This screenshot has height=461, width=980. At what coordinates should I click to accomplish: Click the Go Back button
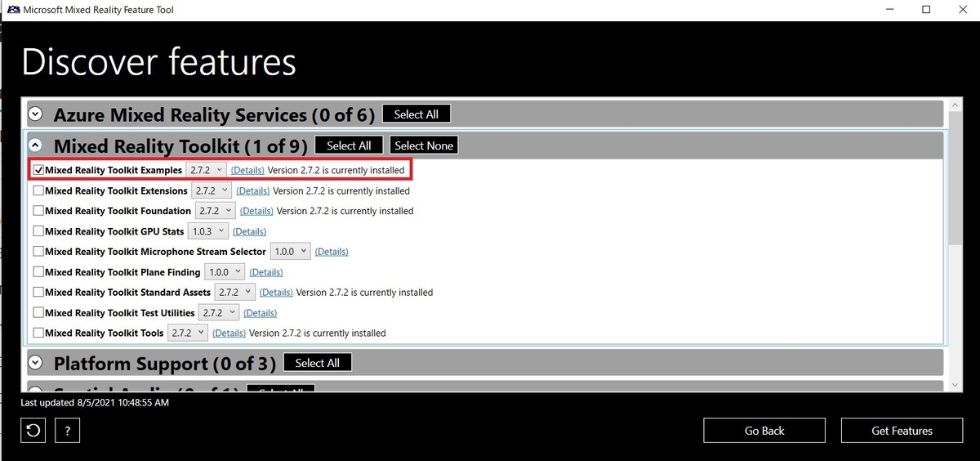pyautogui.click(x=764, y=431)
